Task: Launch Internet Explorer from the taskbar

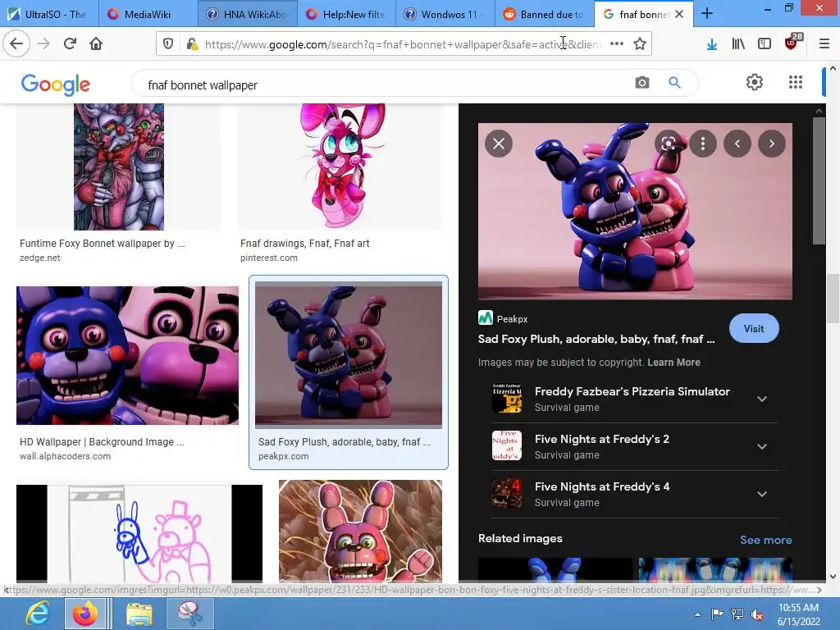Action: pos(37,614)
